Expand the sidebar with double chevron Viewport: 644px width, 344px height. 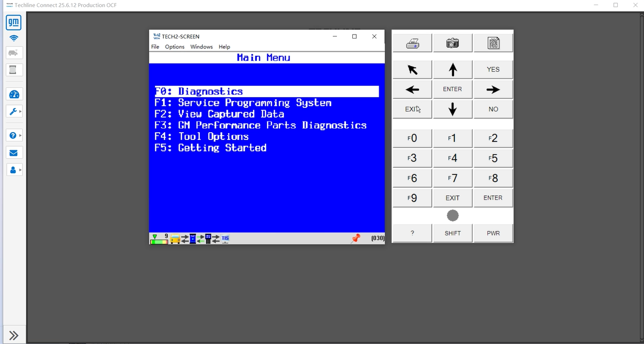pyautogui.click(x=14, y=335)
